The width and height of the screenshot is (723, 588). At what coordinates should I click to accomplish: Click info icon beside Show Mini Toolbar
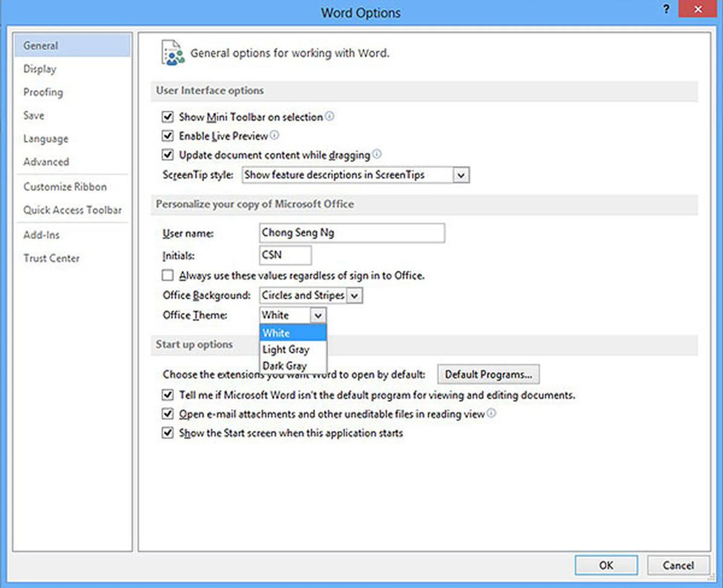tap(329, 116)
